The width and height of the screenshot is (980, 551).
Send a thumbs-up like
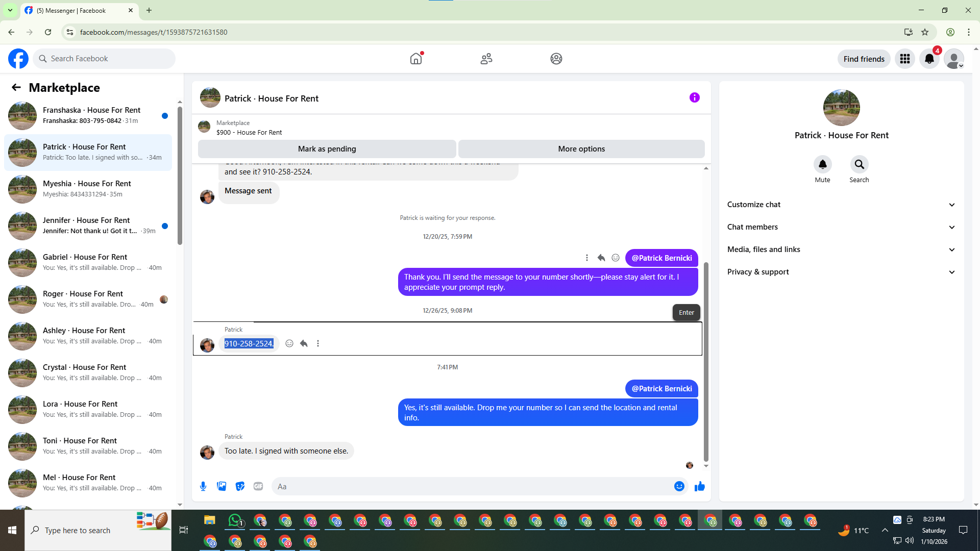pyautogui.click(x=699, y=486)
